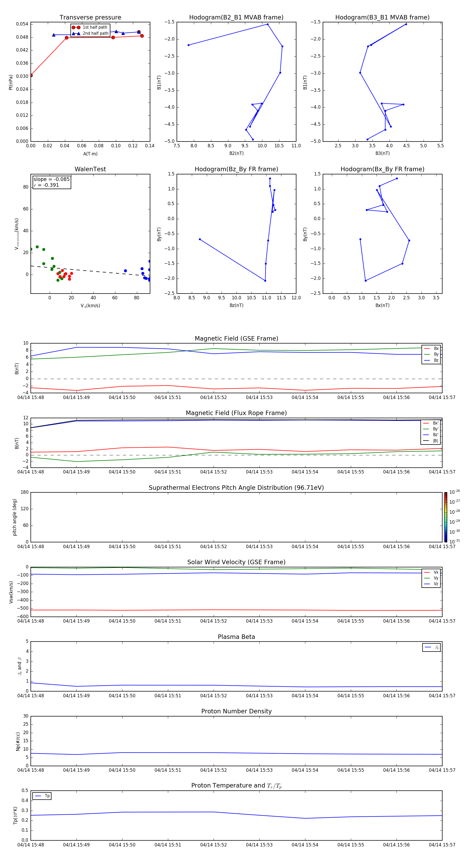Click the "Np(#/cc)" y-axis label
This screenshot has height=868, width=473.
[x=18, y=741]
